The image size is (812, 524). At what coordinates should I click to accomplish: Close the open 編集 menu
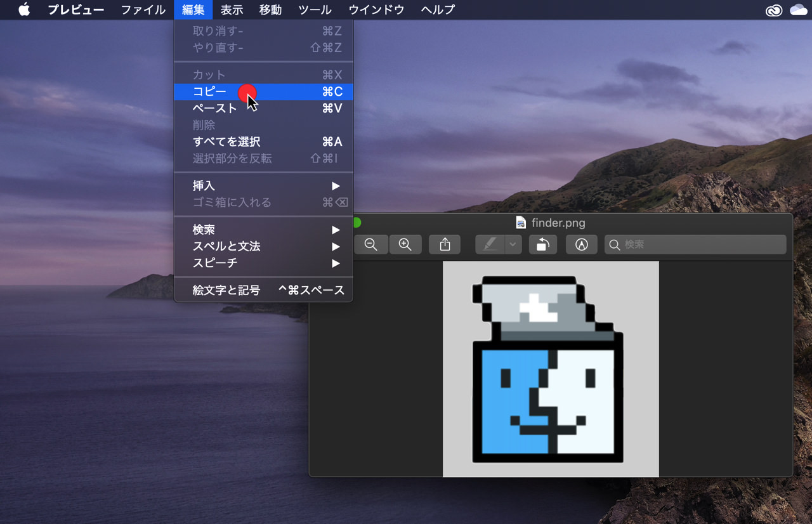193,10
